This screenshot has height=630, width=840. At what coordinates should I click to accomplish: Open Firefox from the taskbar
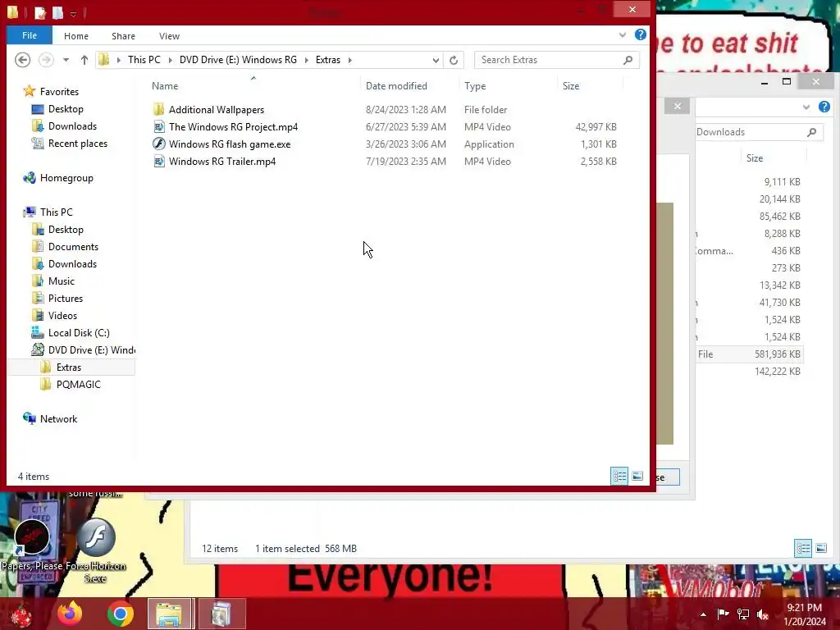(x=71, y=614)
